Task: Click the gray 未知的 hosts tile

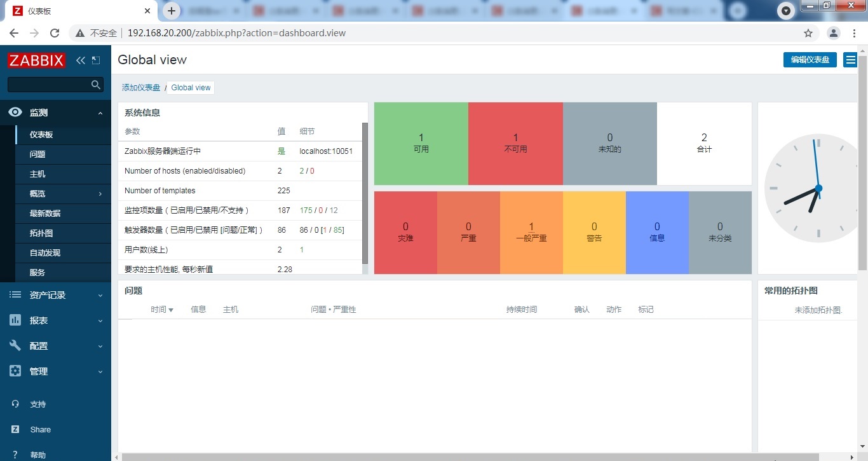Action: coord(610,144)
